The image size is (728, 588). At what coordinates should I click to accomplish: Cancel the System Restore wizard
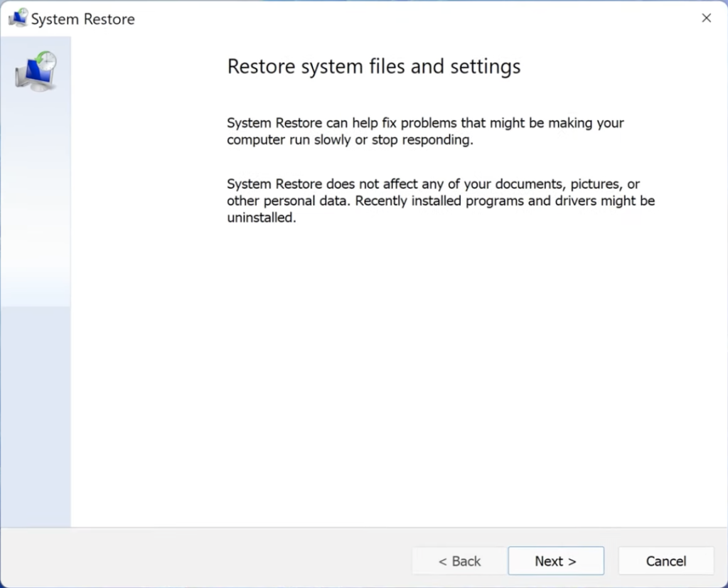(665, 560)
